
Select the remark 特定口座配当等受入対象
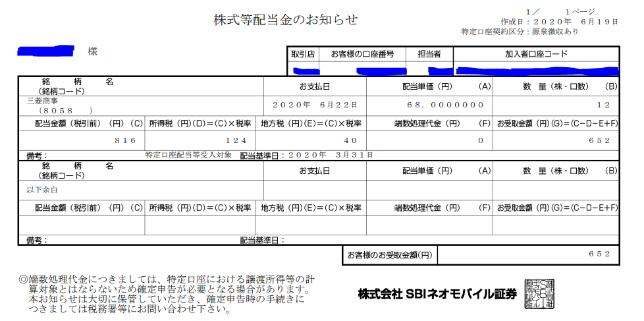(188, 155)
